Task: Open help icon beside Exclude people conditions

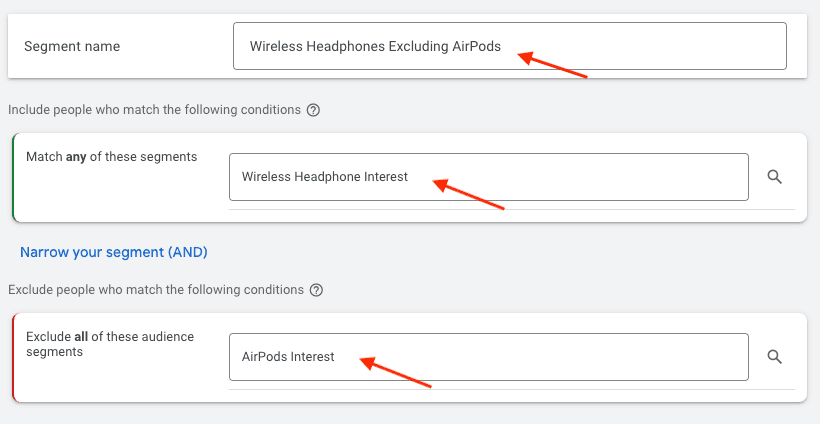Action: tap(316, 290)
